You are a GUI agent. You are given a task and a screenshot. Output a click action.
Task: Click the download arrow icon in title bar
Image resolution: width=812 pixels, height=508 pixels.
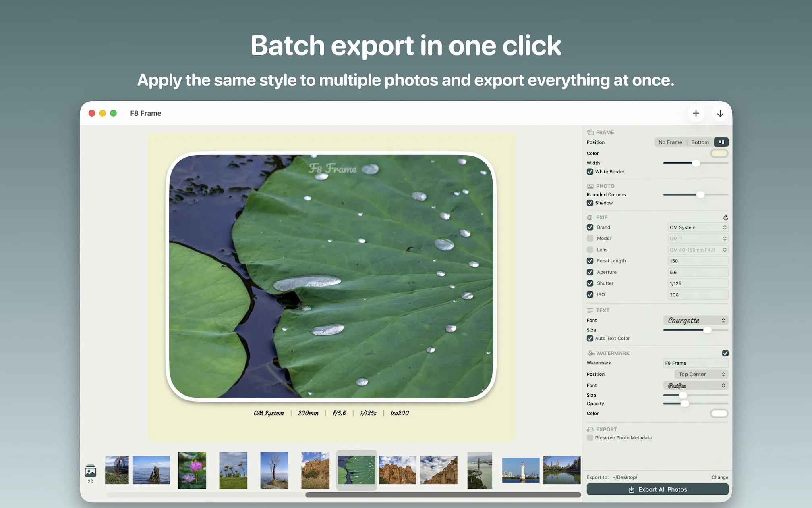pos(720,113)
